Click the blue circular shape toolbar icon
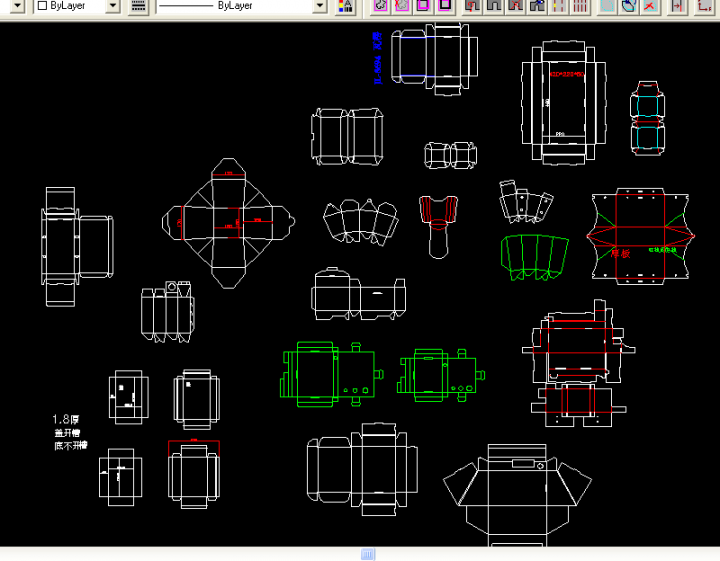 tap(628, 6)
